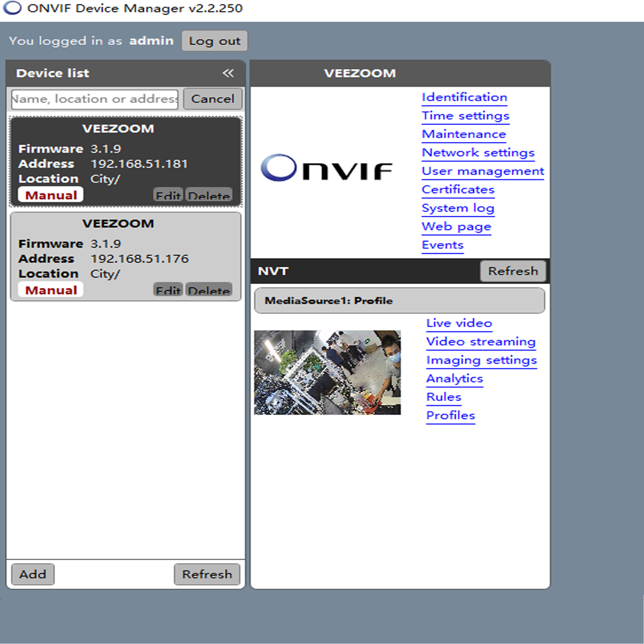Viewport: 644px width, 644px height.
Task: Click the camera preview thumbnail
Action: (x=327, y=372)
